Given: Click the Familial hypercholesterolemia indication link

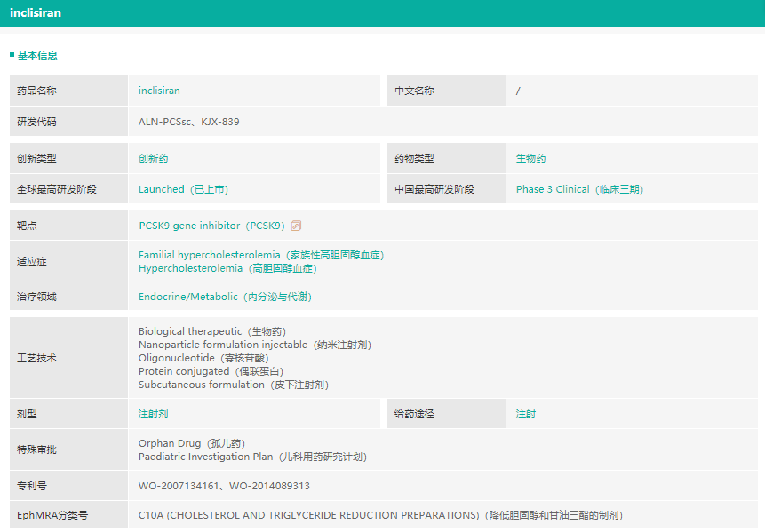Looking at the screenshot, I should [260, 255].
